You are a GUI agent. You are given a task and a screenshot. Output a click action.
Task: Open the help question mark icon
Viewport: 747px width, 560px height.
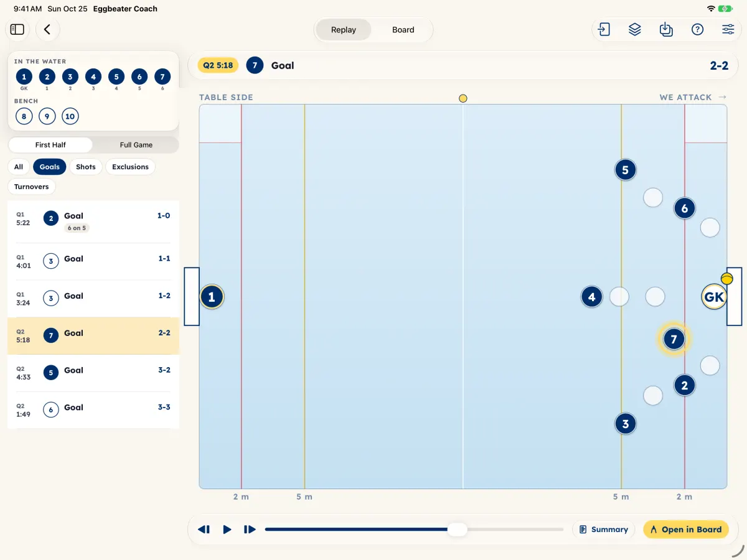pos(697,29)
